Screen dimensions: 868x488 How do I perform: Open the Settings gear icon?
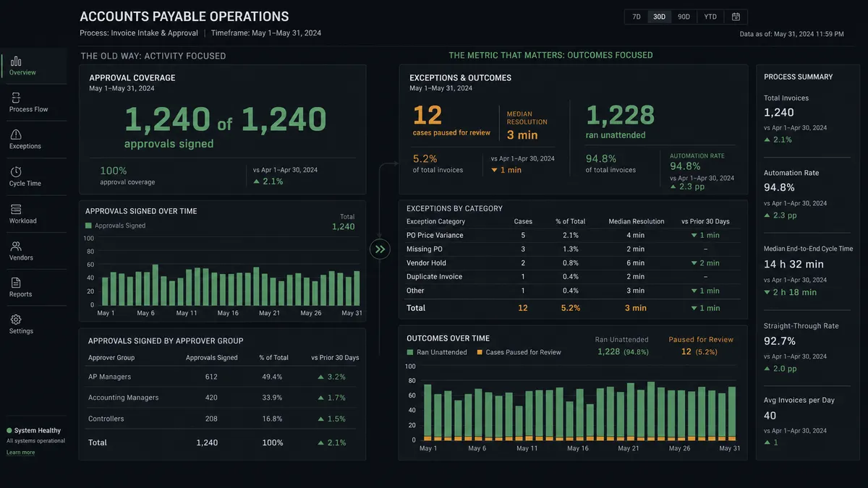tap(17, 320)
